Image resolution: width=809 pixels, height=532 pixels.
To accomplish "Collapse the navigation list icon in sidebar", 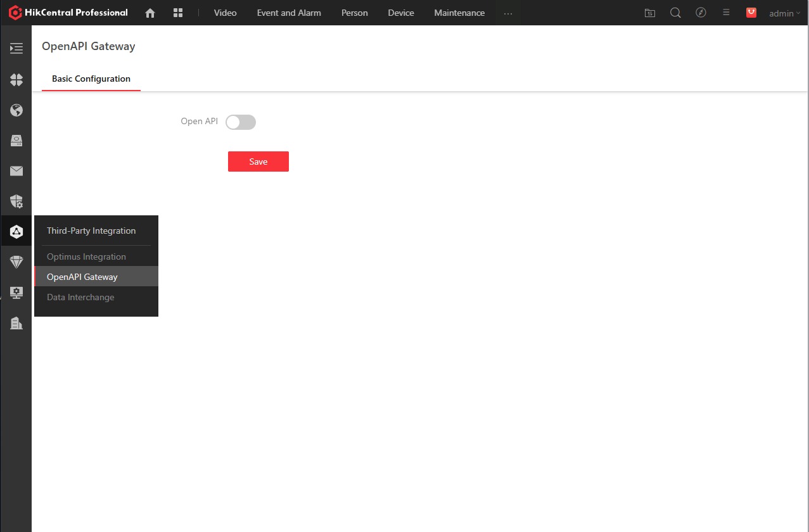I will [x=16, y=48].
